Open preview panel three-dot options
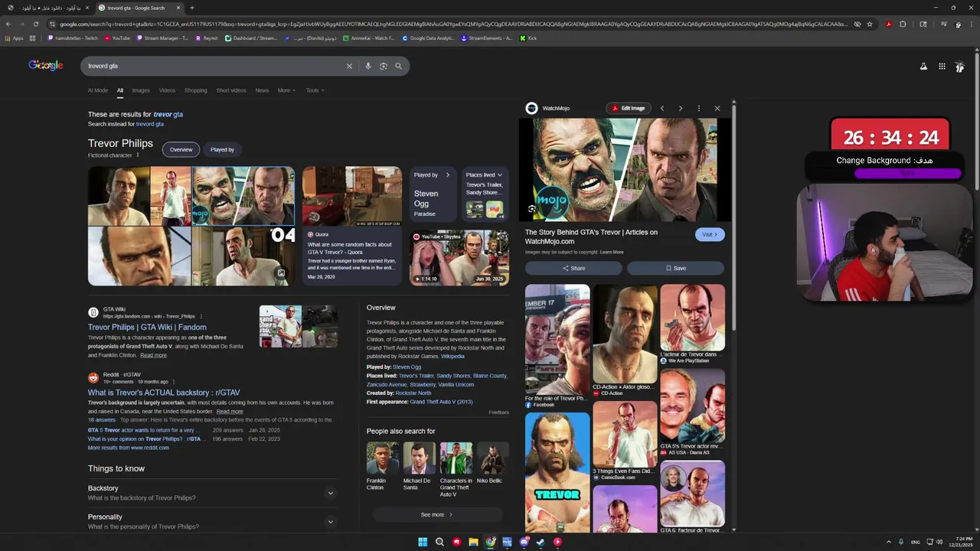This screenshot has width=980, height=551. pyautogui.click(x=698, y=109)
